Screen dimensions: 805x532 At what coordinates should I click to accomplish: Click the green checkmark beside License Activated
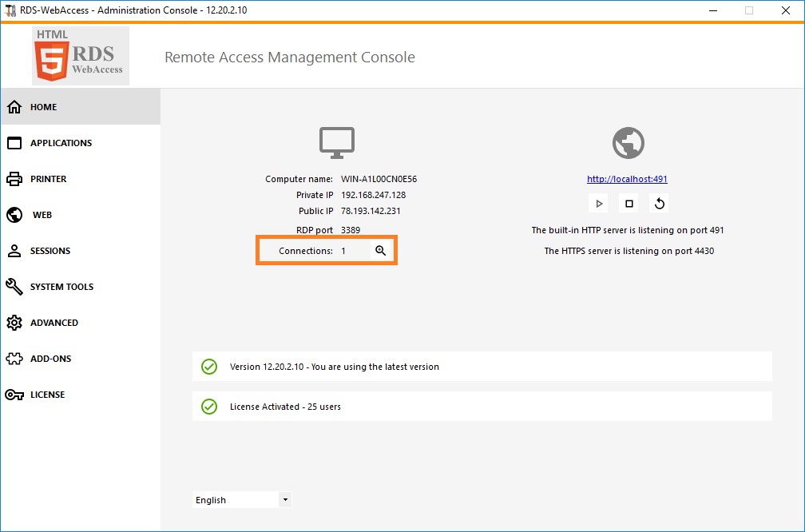[209, 407]
